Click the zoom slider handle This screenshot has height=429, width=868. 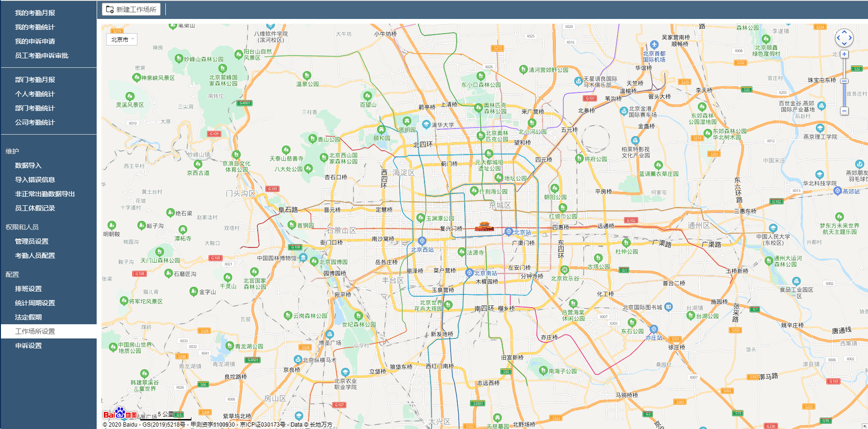(x=844, y=81)
